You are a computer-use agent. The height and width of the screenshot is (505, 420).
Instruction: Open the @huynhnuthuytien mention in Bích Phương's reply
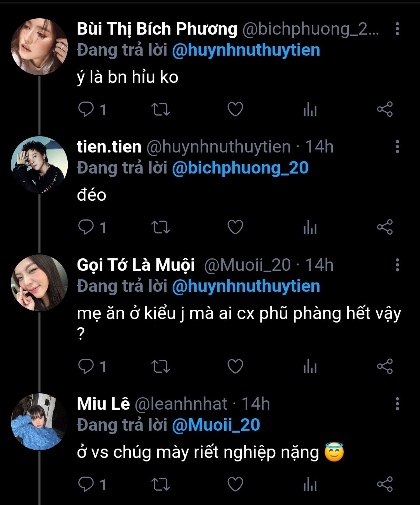[x=246, y=50]
